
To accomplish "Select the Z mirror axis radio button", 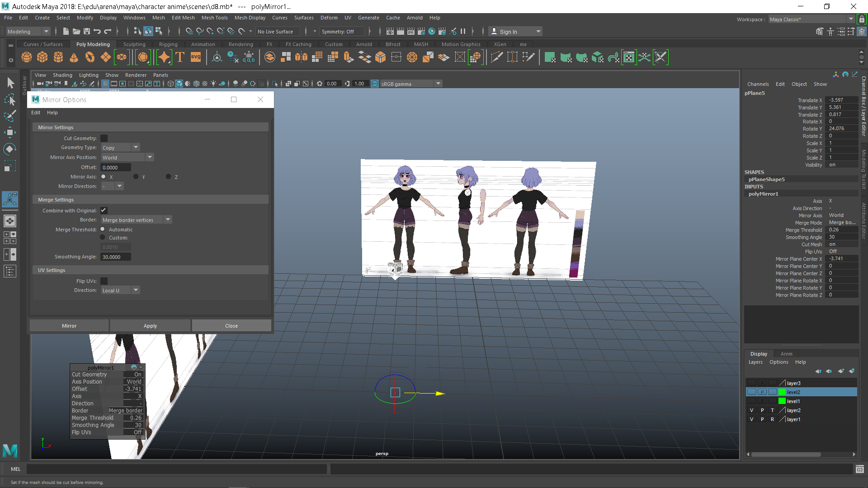I will pos(169,177).
